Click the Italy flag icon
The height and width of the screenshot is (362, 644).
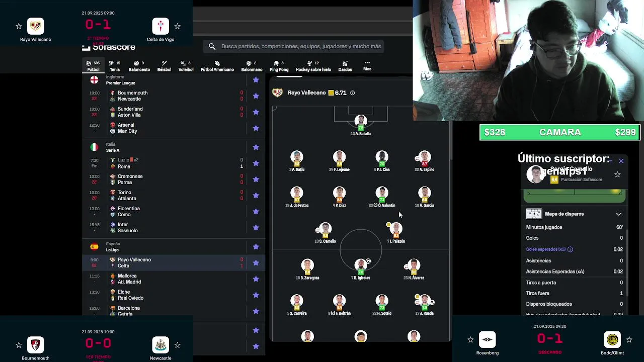[94, 147]
